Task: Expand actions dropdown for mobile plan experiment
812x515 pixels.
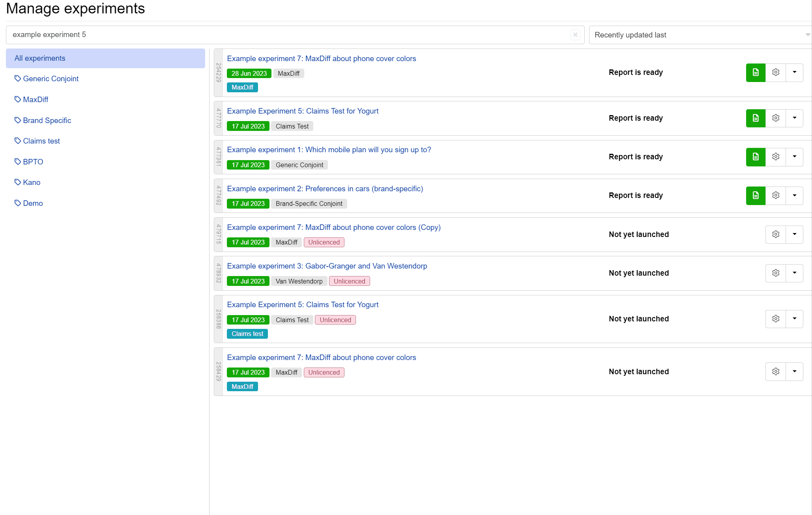Action: [x=795, y=157]
